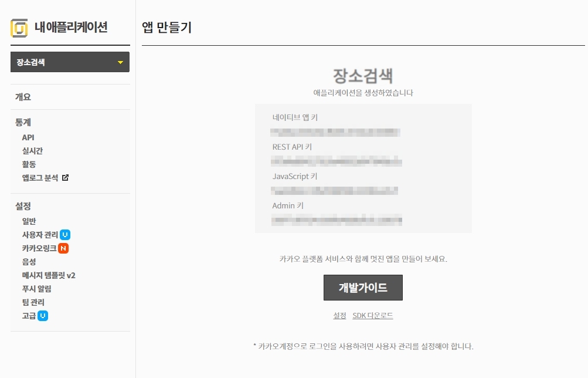Viewport: 588px width, 378px height.
Task: Open 팀 관리 settings
Action: point(33,302)
